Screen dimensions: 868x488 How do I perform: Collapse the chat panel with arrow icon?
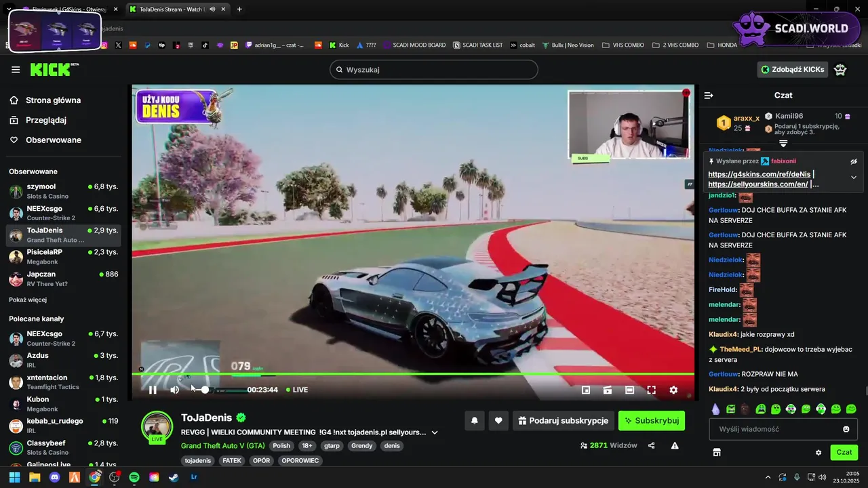click(x=709, y=96)
